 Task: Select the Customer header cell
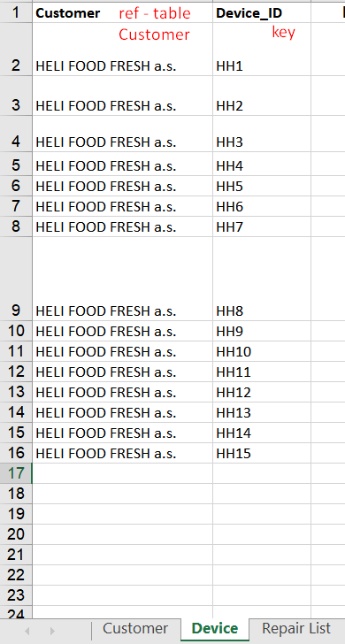122,13
